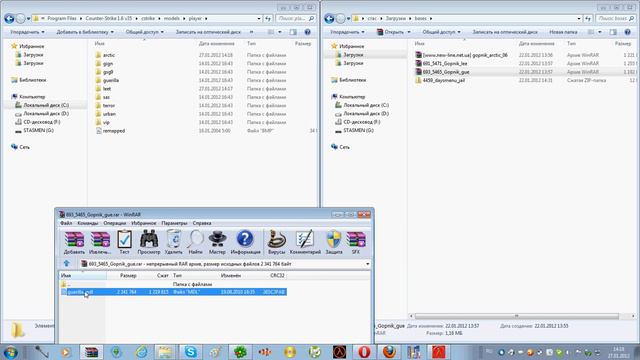Select 693_5465_Gopnik_gue archive in right Explorer
The height and width of the screenshot is (360, 640).
click(x=446, y=72)
